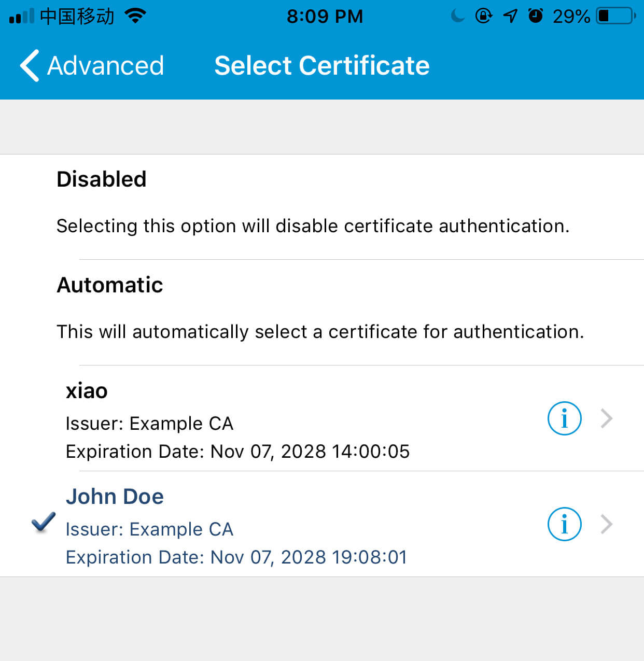
Task: Tap the info icon for xiao certificate
Action: click(564, 418)
